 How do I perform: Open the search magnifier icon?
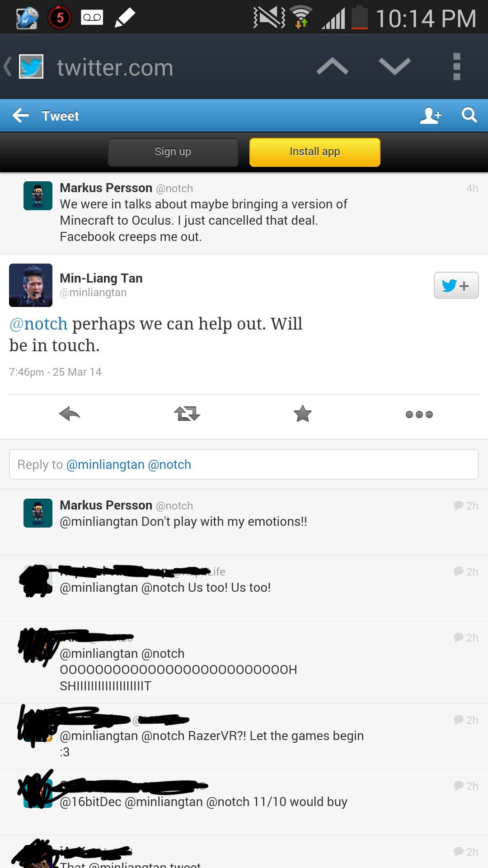point(469,115)
